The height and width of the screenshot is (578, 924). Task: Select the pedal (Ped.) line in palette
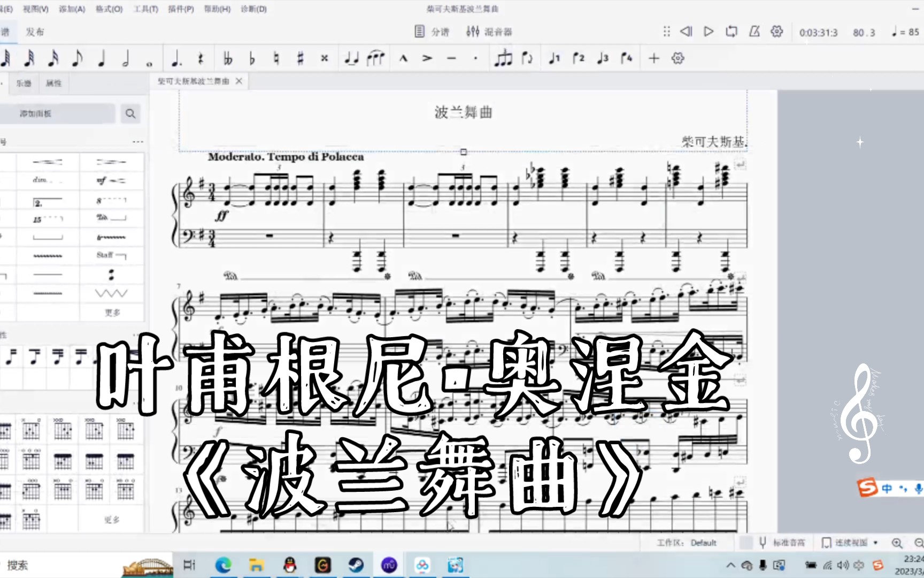(x=111, y=217)
